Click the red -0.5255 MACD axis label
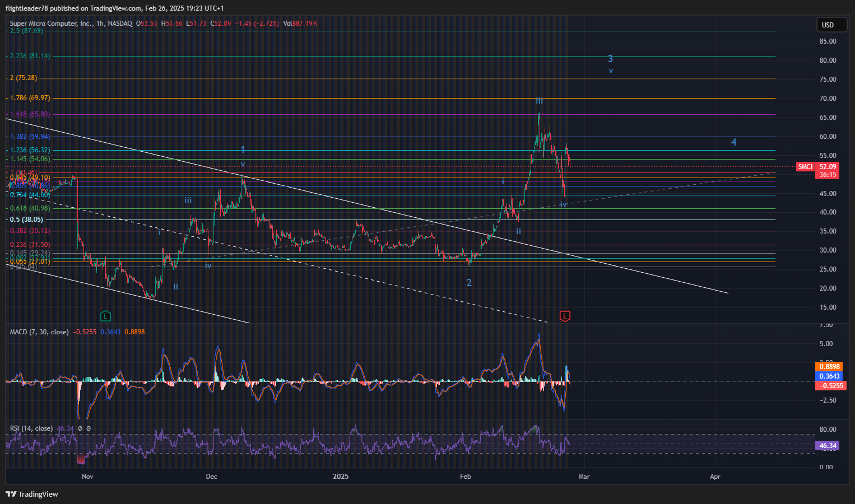This screenshot has height=504, width=855. pyautogui.click(x=830, y=386)
